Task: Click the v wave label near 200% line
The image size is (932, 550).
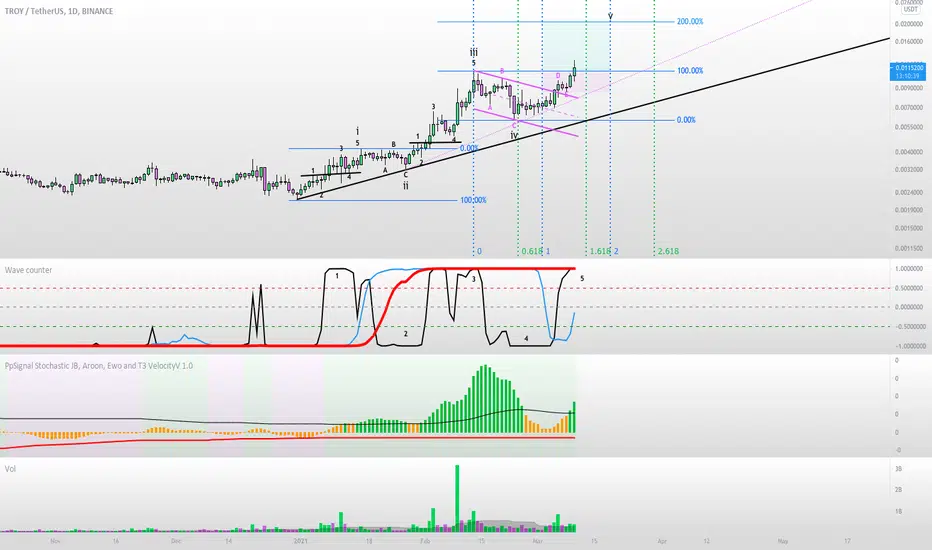Action: click(610, 16)
